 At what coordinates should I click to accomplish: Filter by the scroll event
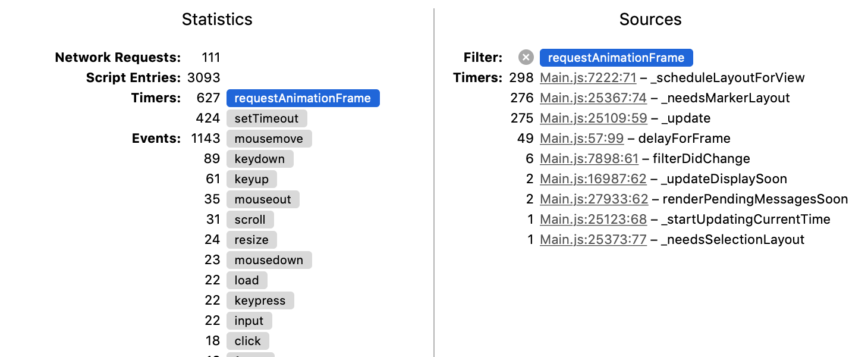click(x=250, y=220)
